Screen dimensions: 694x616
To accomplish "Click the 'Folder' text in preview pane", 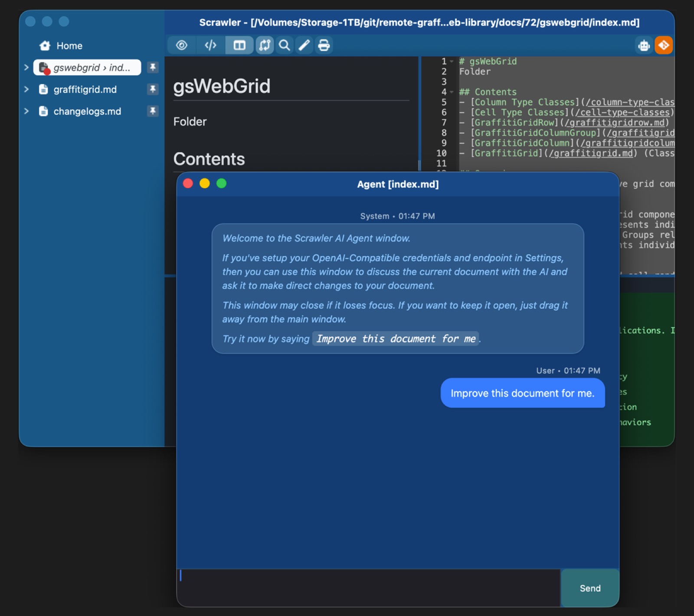I will (x=190, y=121).
